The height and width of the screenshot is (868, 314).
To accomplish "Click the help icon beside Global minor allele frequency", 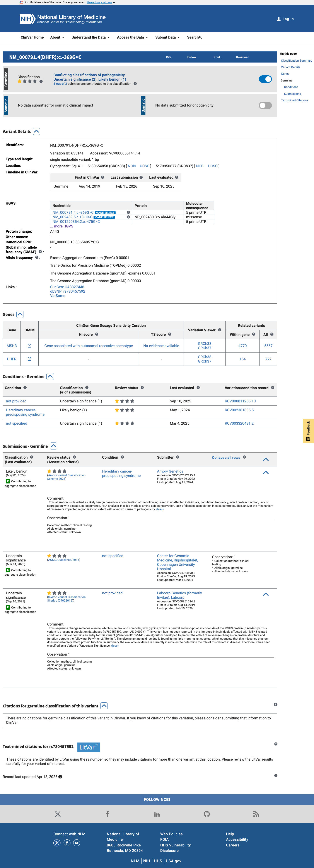I will [x=40, y=252].
